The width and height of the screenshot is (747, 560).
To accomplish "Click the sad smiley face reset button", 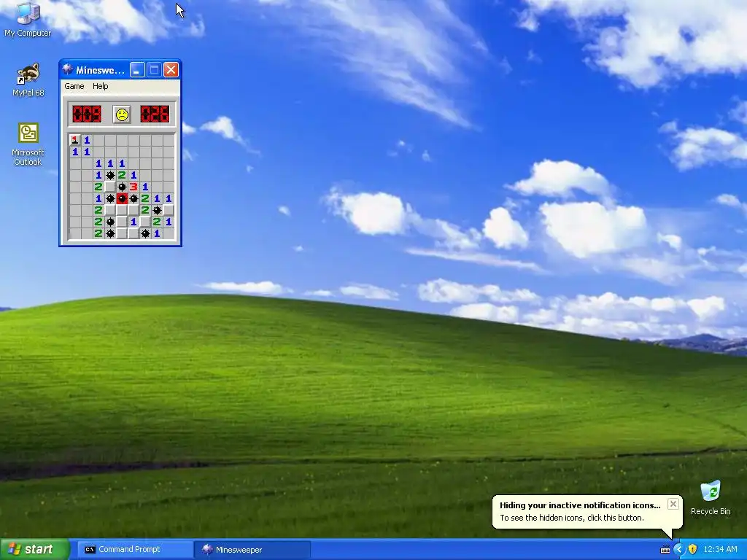I will point(122,114).
